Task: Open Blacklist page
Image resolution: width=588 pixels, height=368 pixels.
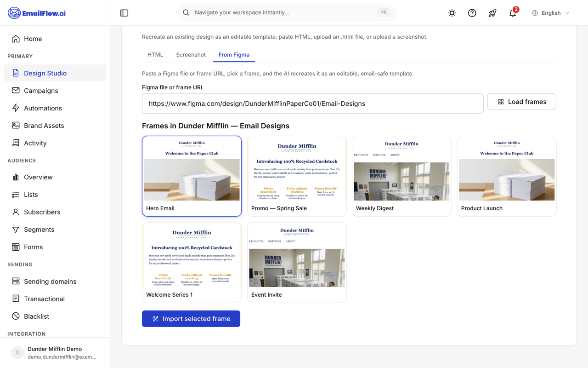Action: coord(55,316)
